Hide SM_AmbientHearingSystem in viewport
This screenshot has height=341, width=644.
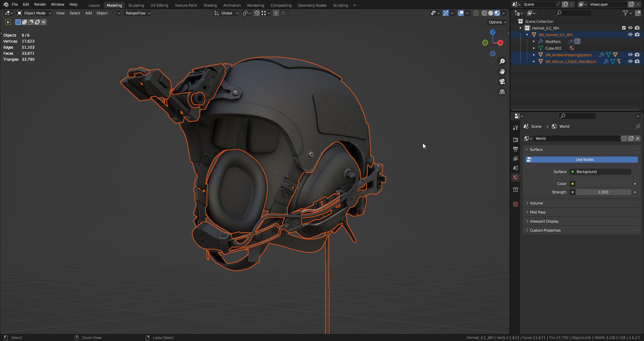(x=630, y=55)
